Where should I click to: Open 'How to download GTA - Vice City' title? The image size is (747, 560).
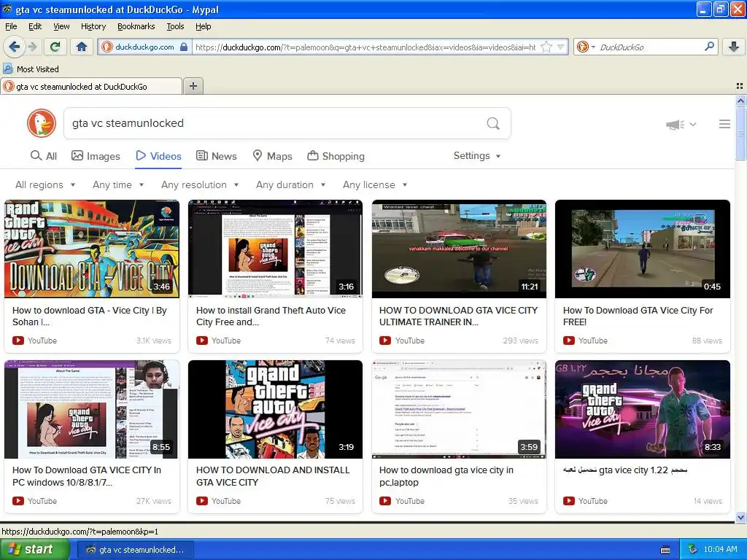[90, 316]
